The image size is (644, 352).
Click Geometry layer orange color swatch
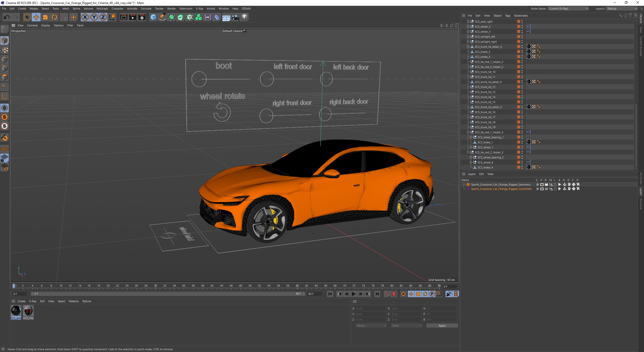tap(468, 185)
